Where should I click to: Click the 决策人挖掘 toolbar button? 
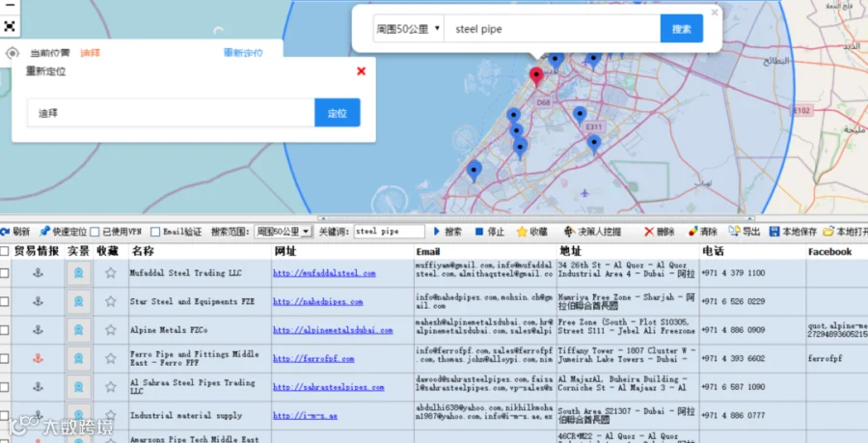click(592, 232)
